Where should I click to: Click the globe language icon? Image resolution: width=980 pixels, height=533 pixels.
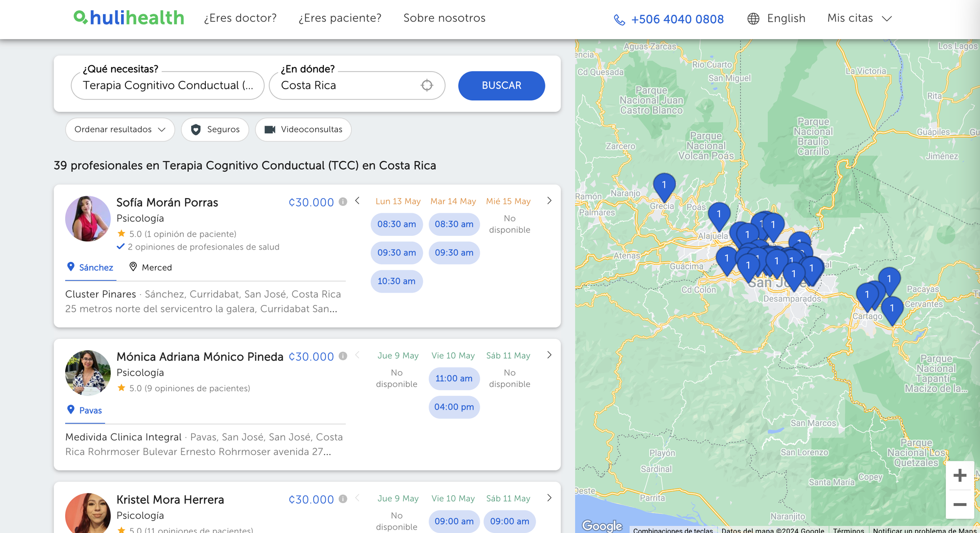click(753, 19)
